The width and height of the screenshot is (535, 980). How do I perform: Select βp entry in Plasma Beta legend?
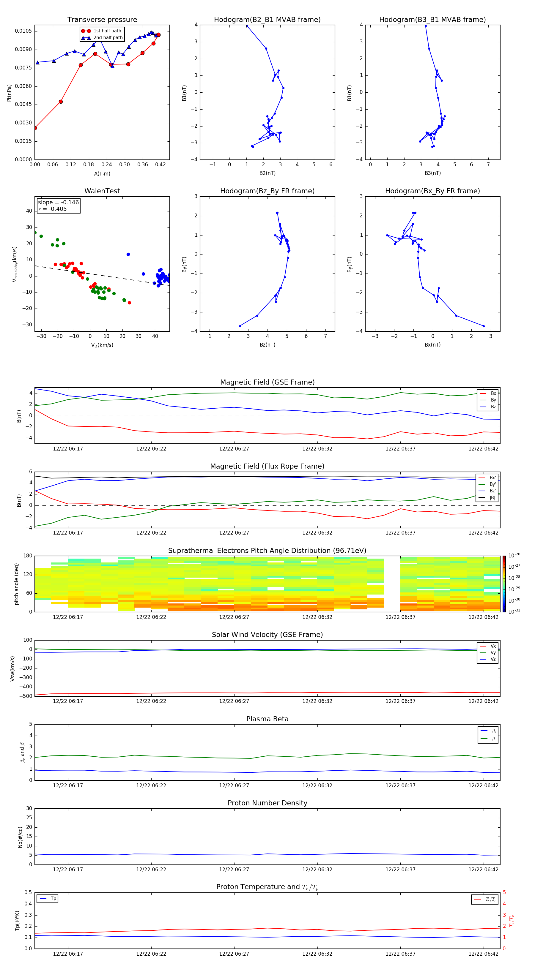488,731
